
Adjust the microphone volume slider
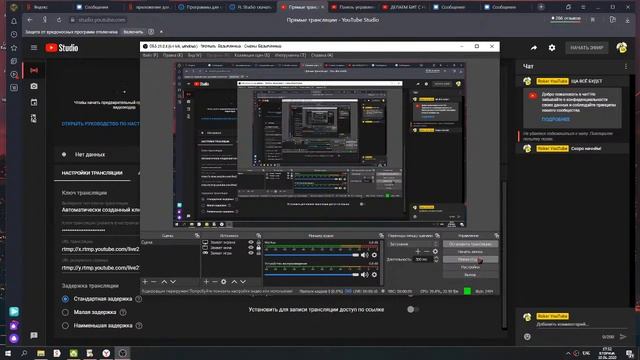point(312,255)
